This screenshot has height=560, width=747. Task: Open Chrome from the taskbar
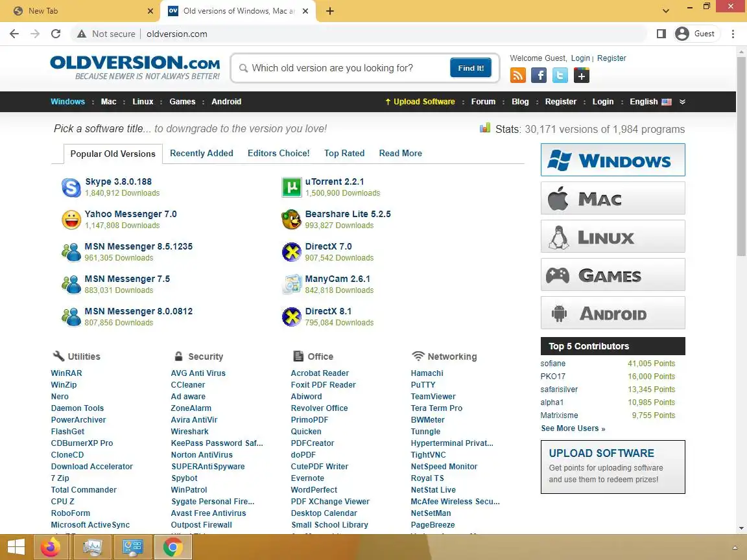[173, 547]
